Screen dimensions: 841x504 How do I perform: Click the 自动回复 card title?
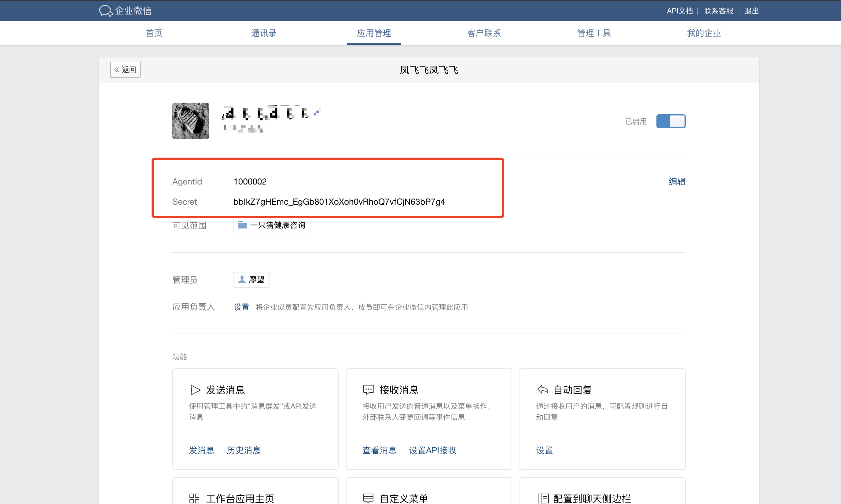[573, 390]
